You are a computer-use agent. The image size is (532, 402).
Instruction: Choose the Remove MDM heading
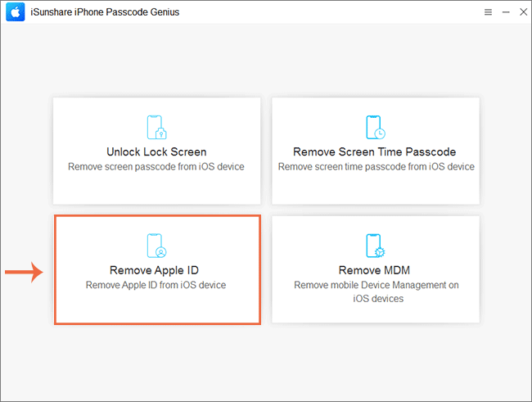tap(374, 270)
